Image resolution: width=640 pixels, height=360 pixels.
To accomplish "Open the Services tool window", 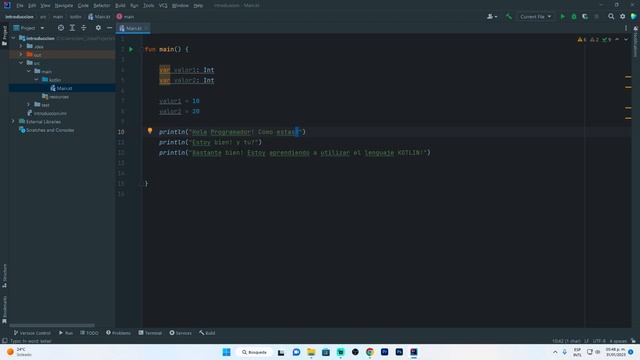I will pyautogui.click(x=180, y=333).
